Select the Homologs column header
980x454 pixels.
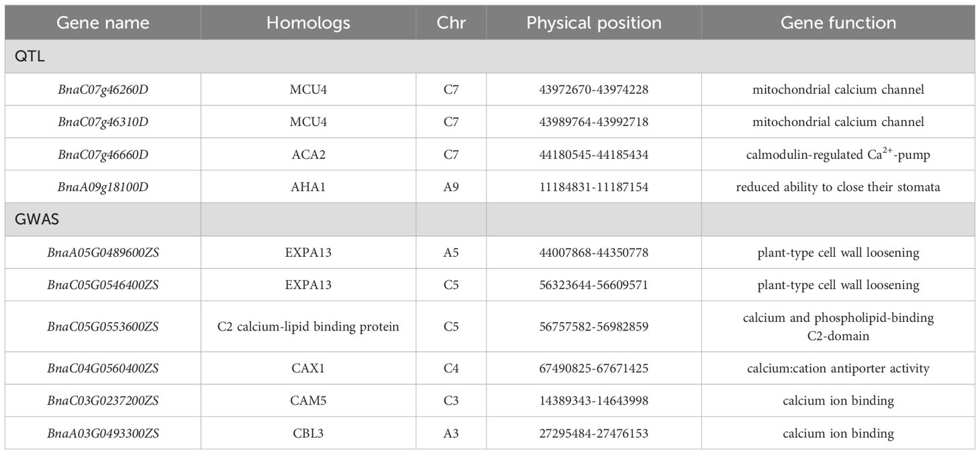tap(308, 23)
